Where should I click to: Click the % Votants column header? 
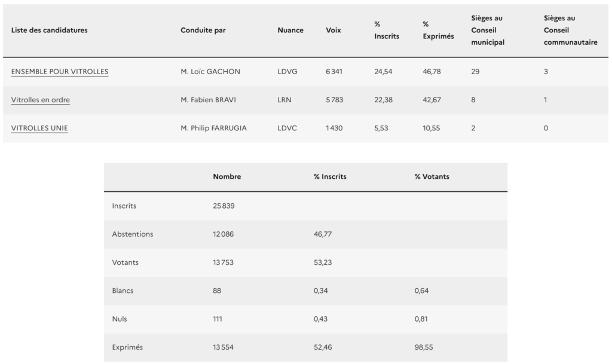(432, 177)
